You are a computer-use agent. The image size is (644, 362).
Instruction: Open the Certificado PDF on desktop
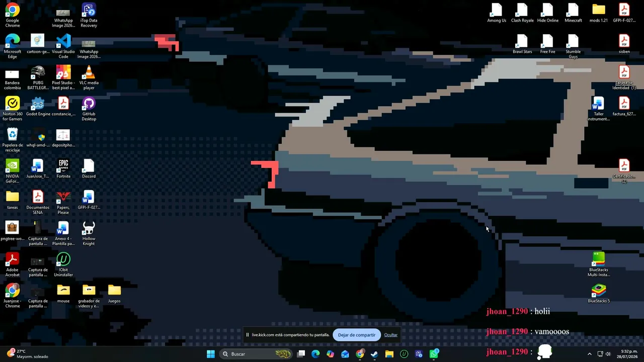(x=624, y=171)
